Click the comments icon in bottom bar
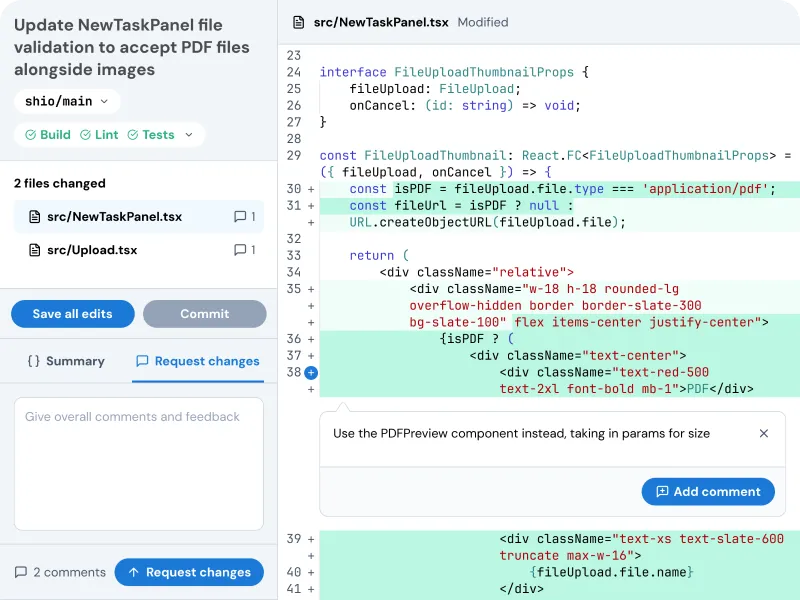The height and width of the screenshot is (600, 800). click(21, 572)
